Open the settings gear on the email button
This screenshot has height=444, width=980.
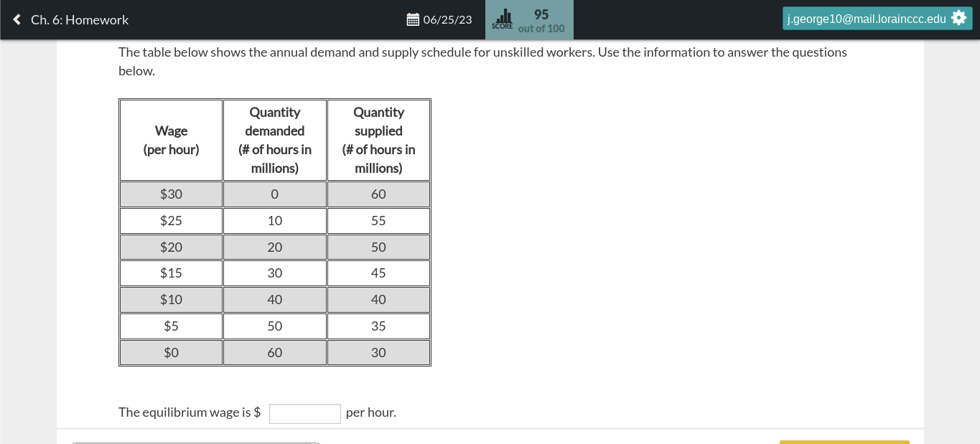click(x=959, y=18)
